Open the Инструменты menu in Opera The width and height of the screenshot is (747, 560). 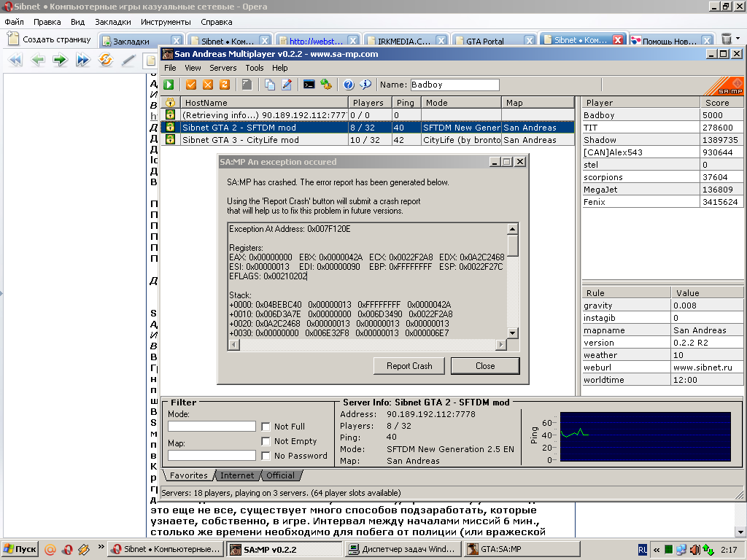[x=166, y=22]
